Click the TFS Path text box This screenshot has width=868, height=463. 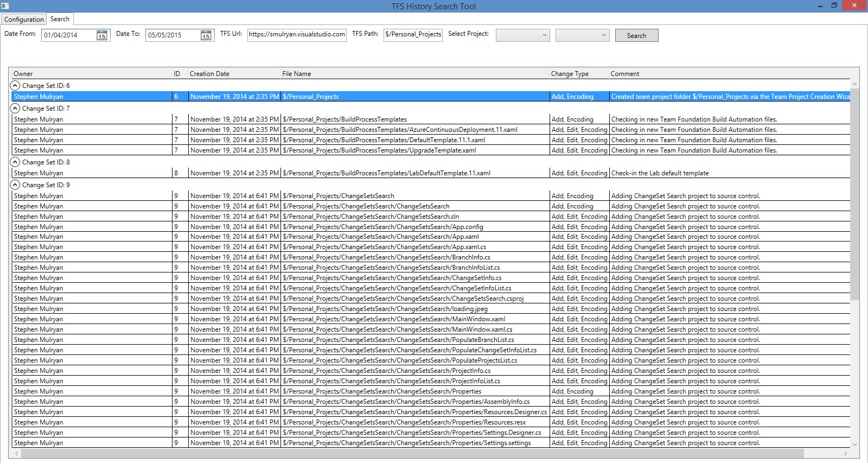(x=413, y=35)
